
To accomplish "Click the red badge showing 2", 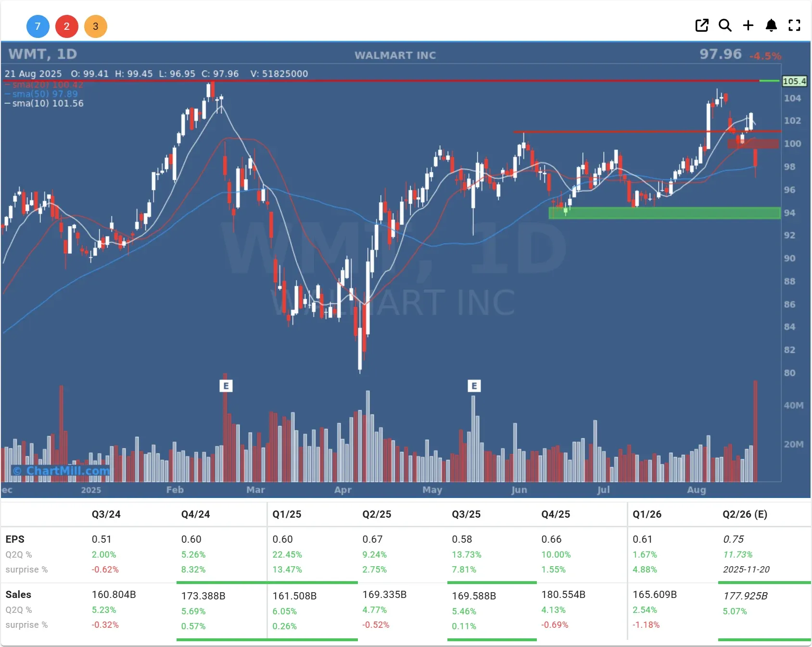I will 66,26.
